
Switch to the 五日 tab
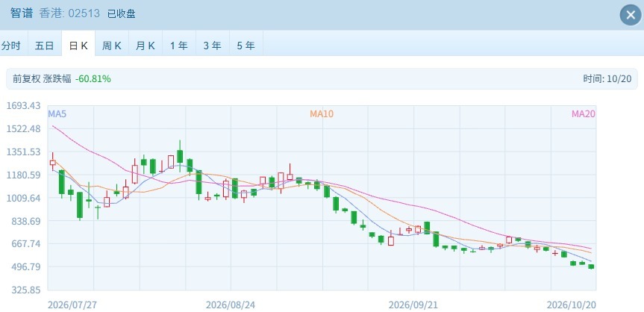44,46
